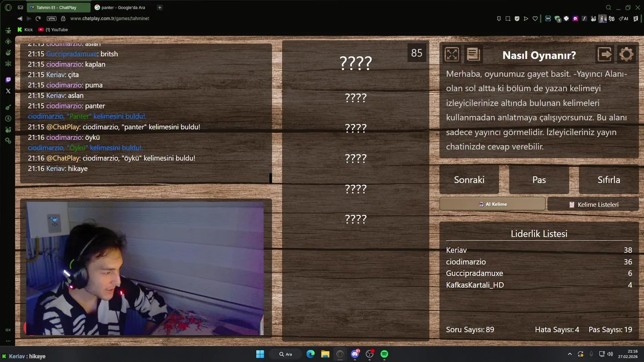The image size is (644, 362).
Task: Open the word list notes icon beside fullscreen
Action: click(x=473, y=54)
